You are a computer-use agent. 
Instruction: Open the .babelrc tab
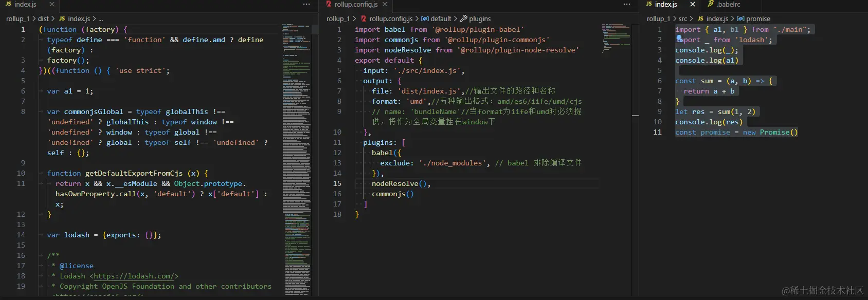pyautogui.click(x=728, y=4)
